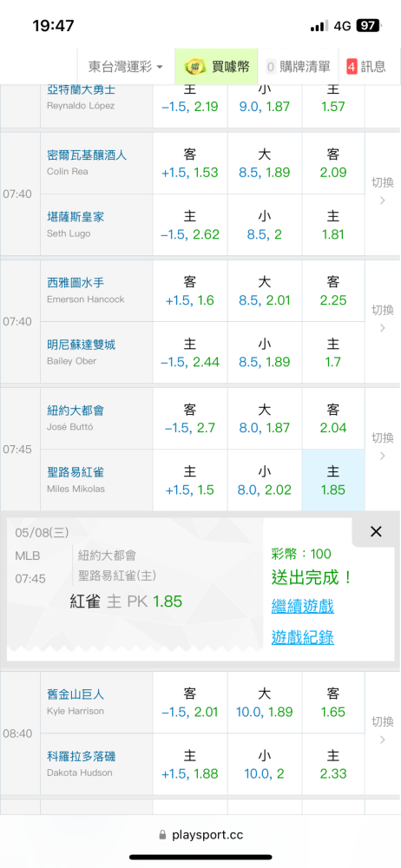The width and height of the screenshot is (401, 868).
Task: Select 紐約大都會 moneyline 2.04
Action: pyautogui.click(x=333, y=418)
